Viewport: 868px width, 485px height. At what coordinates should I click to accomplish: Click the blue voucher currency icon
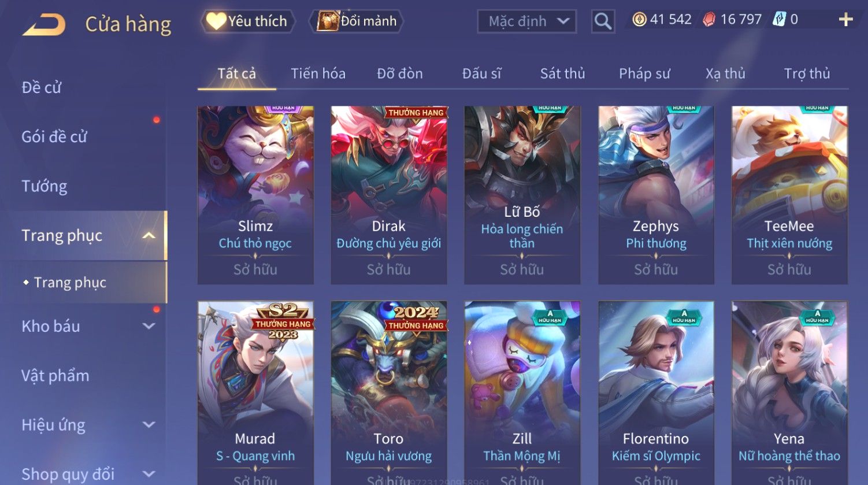779,20
